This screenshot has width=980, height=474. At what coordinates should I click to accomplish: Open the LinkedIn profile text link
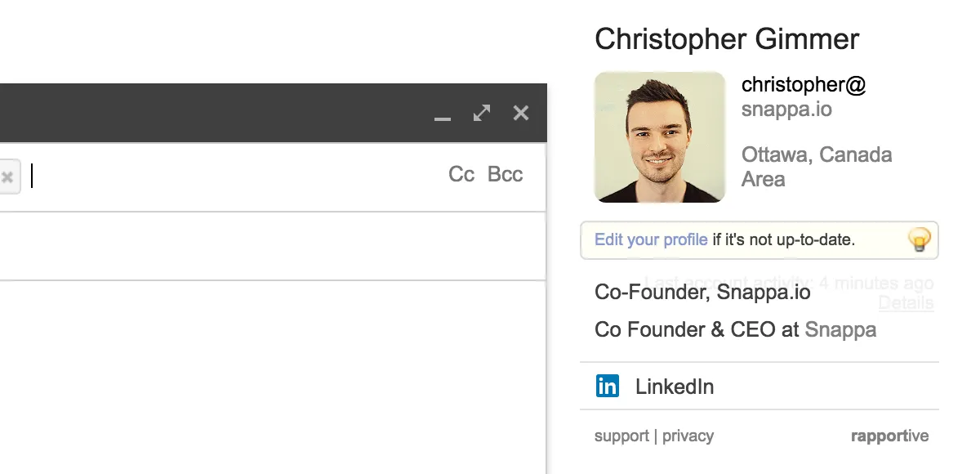675,387
